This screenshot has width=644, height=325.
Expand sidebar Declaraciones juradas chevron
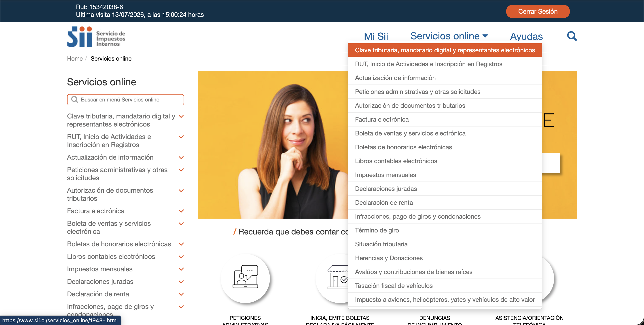181,282
